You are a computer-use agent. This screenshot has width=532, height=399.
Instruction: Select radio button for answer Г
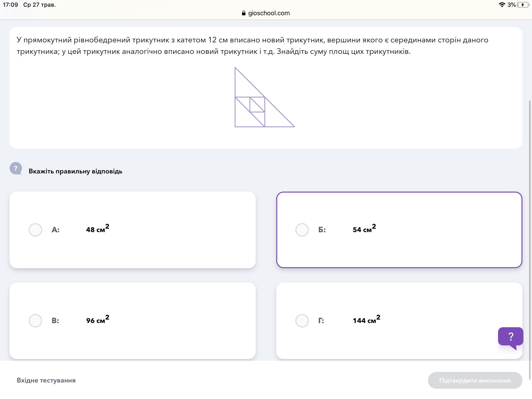click(x=302, y=321)
